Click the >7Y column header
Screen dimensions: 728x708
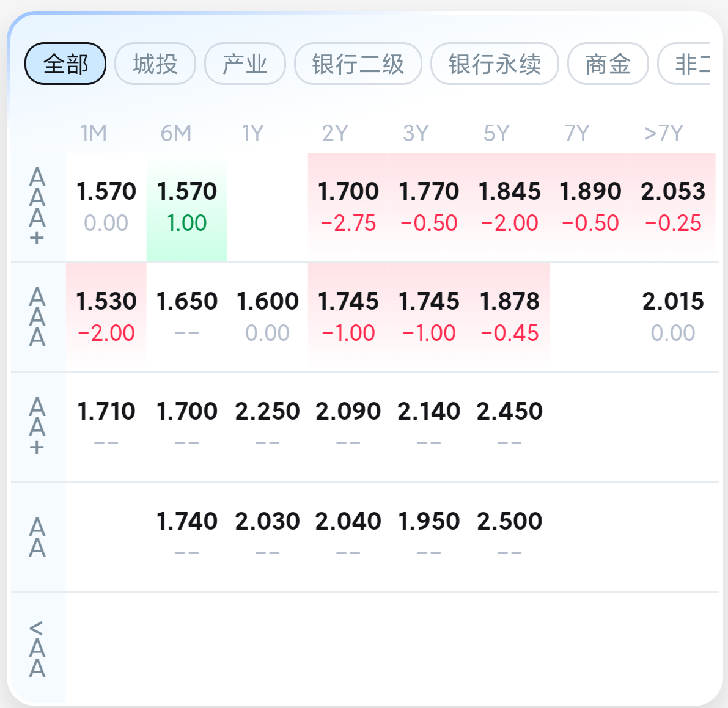pyautogui.click(x=664, y=133)
